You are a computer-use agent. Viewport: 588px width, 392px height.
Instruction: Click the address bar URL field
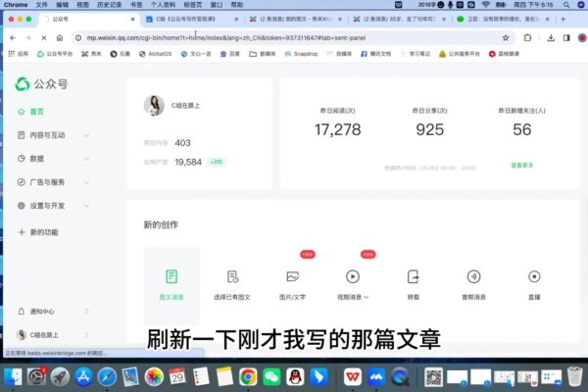coord(292,38)
